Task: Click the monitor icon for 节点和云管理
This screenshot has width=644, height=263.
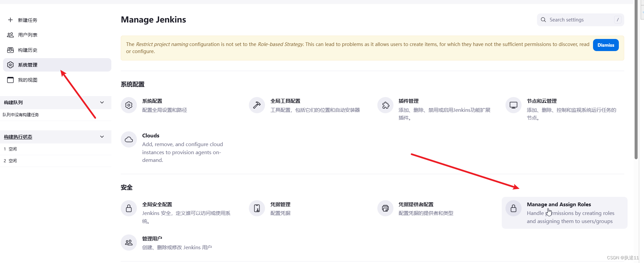Action: tap(514, 105)
